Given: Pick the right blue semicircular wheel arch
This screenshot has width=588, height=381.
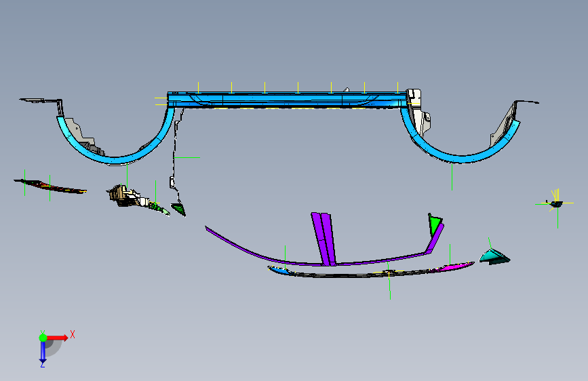Looking at the screenshot, I should click(x=460, y=159).
